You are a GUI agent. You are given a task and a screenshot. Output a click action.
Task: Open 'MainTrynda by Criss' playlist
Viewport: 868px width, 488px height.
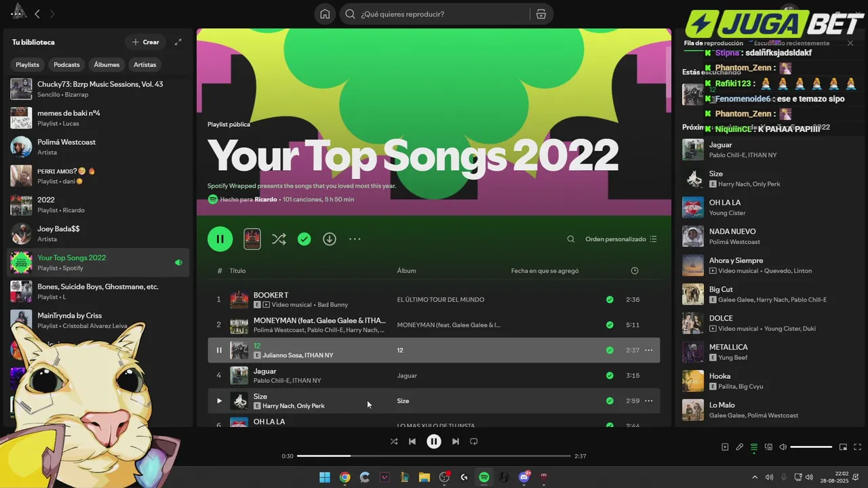(x=98, y=321)
